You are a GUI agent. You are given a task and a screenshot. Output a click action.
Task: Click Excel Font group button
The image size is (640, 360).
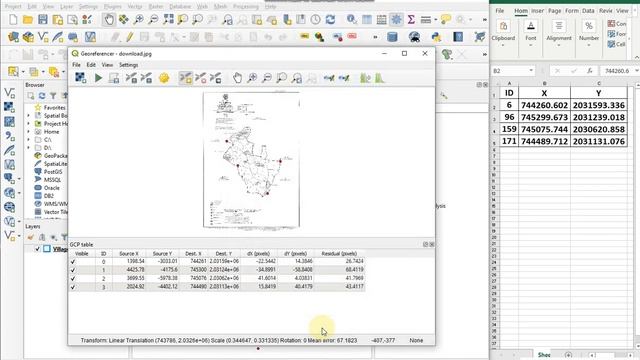point(531,33)
